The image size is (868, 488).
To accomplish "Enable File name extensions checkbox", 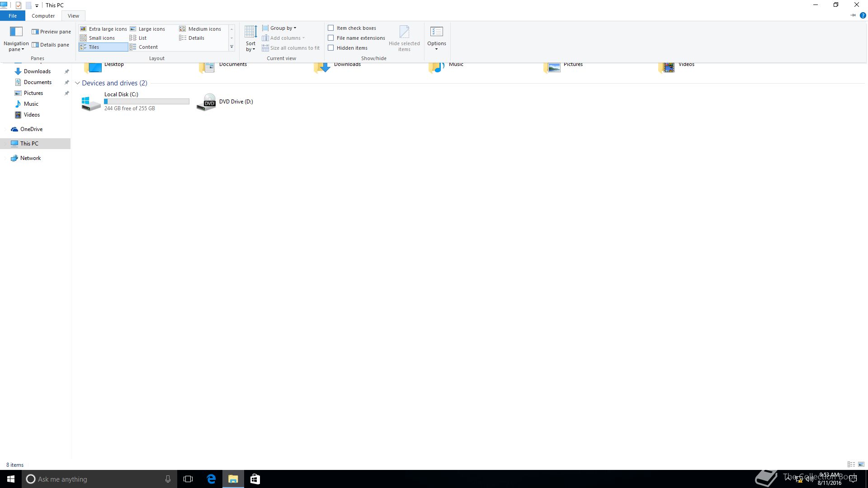I will click(x=331, y=38).
